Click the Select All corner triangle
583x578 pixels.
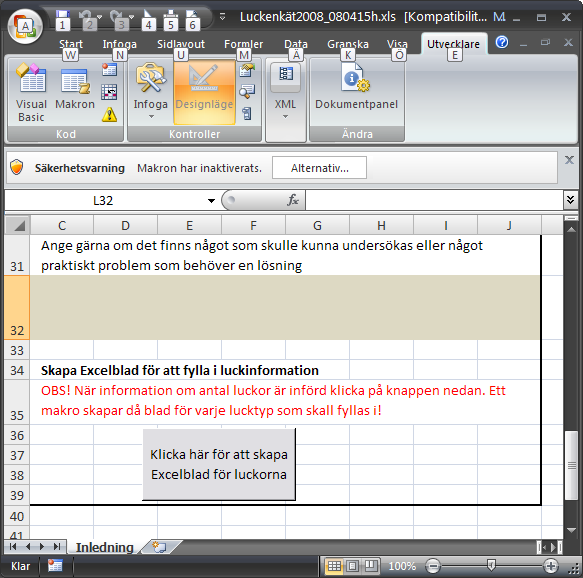[17, 225]
